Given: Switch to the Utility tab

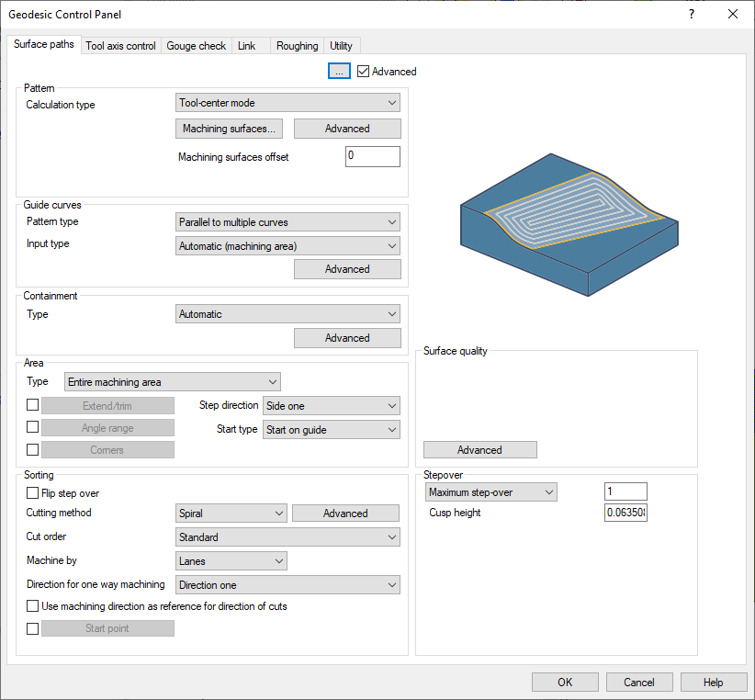Looking at the screenshot, I should 341,46.
